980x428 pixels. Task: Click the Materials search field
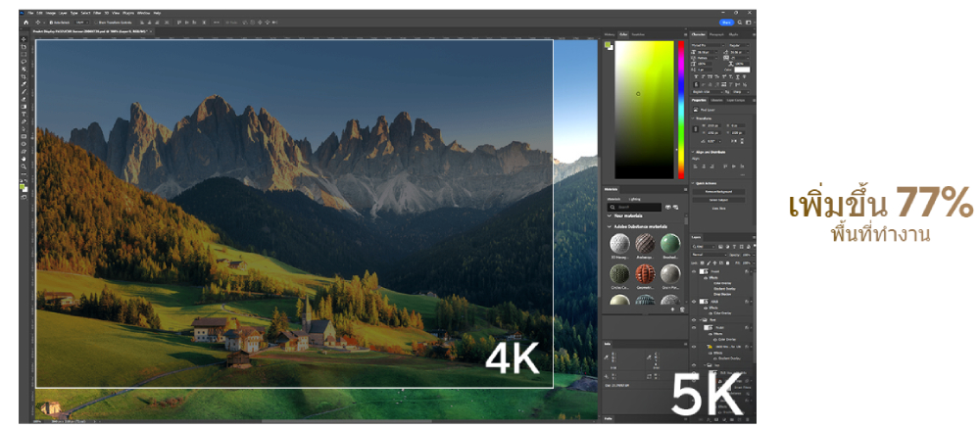click(x=634, y=207)
